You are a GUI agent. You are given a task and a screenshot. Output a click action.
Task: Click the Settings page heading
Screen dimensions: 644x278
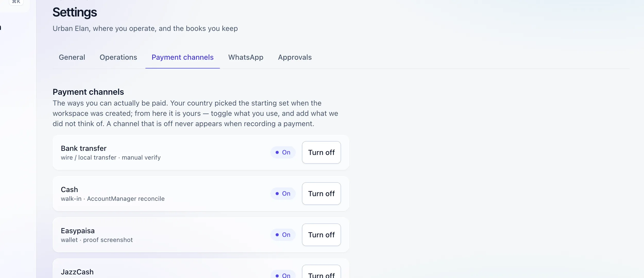75,12
